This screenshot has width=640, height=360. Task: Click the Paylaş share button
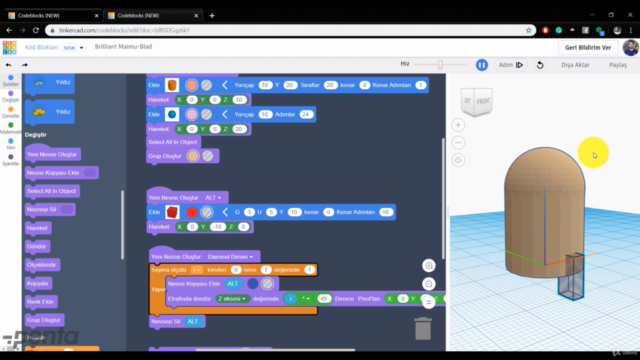(x=618, y=65)
